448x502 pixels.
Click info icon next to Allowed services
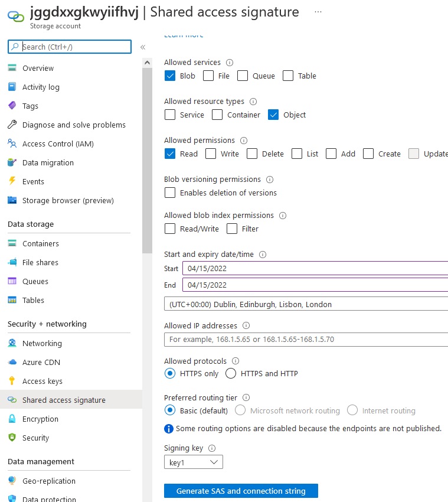click(x=230, y=63)
